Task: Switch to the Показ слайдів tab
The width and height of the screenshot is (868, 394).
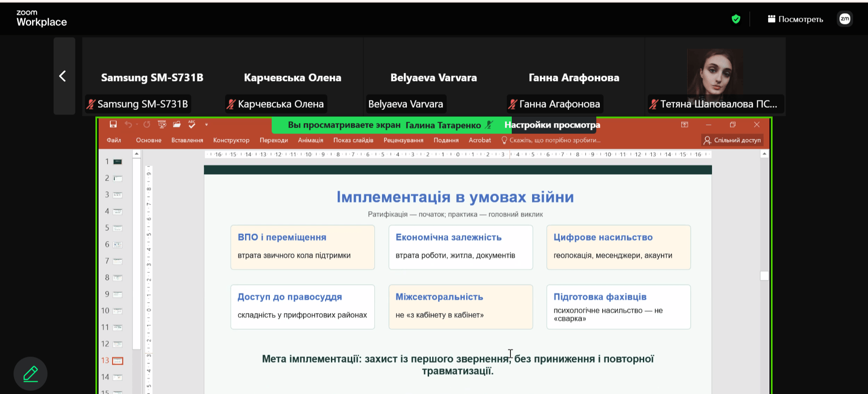Action: click(354, 140)
